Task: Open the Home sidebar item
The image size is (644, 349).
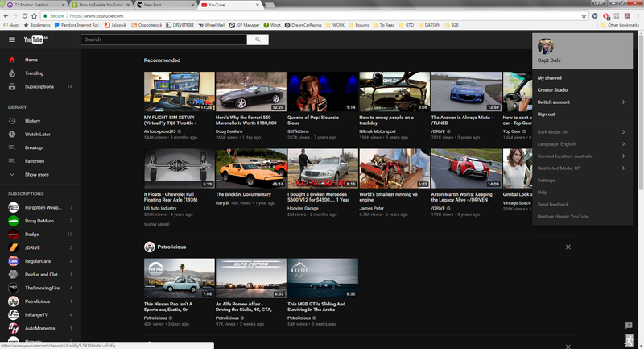Action: (39, 60)
